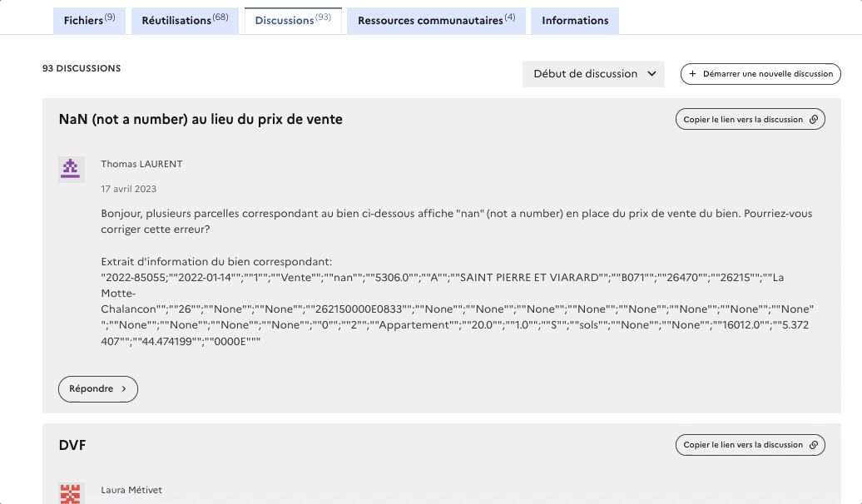
Task: Click Laura Métivet's red avatar
Action: point(72,493)
